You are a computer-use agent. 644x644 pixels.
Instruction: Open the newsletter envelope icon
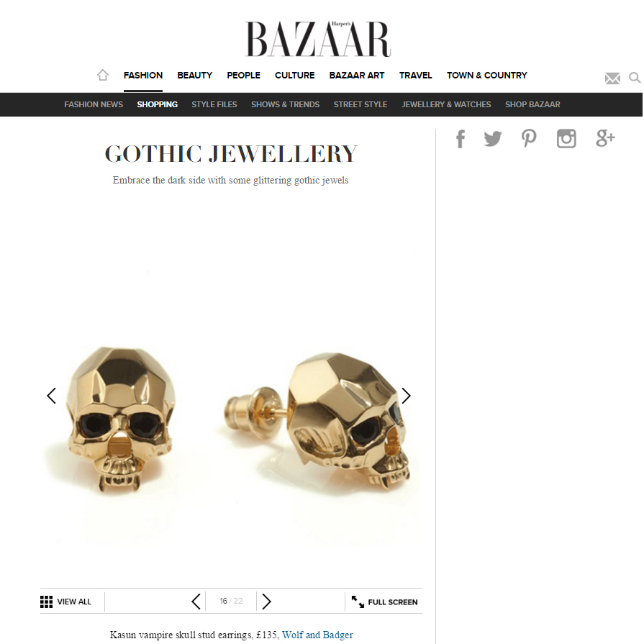(x=612, y=78)
